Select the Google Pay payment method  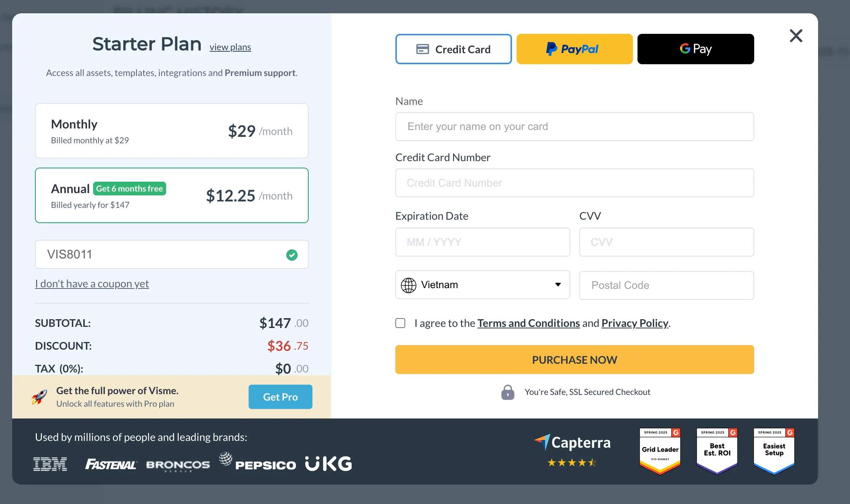(x=696, y=49)
